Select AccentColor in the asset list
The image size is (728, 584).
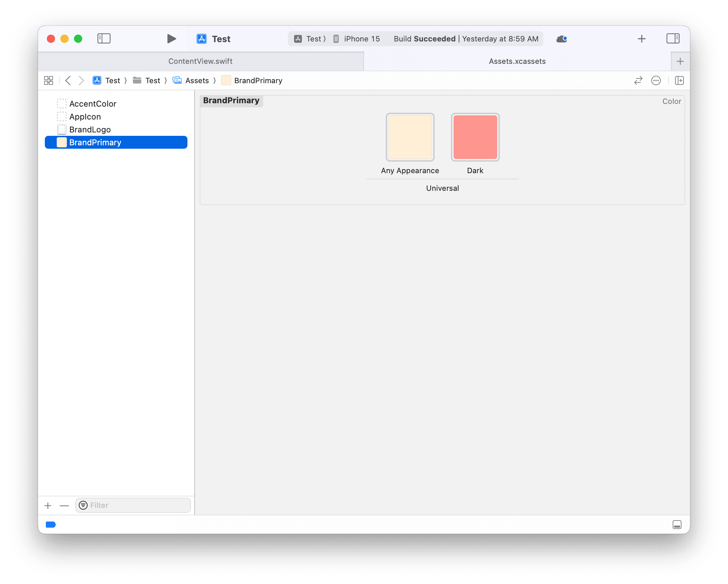coord(93,104)
